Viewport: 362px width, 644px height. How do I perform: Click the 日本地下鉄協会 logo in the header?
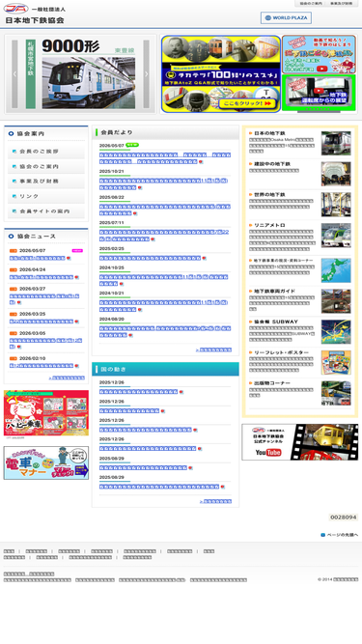click(35, 14)
